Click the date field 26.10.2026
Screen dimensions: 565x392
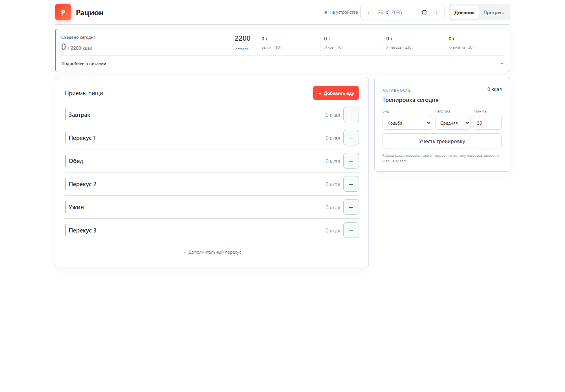403,12
